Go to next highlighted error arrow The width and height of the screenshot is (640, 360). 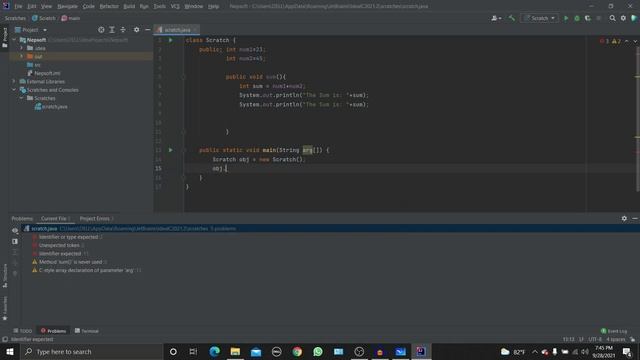[x=635, y=41]
